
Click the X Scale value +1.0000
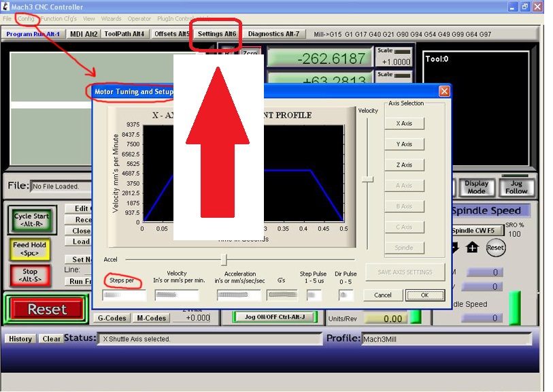coord(395,62)
